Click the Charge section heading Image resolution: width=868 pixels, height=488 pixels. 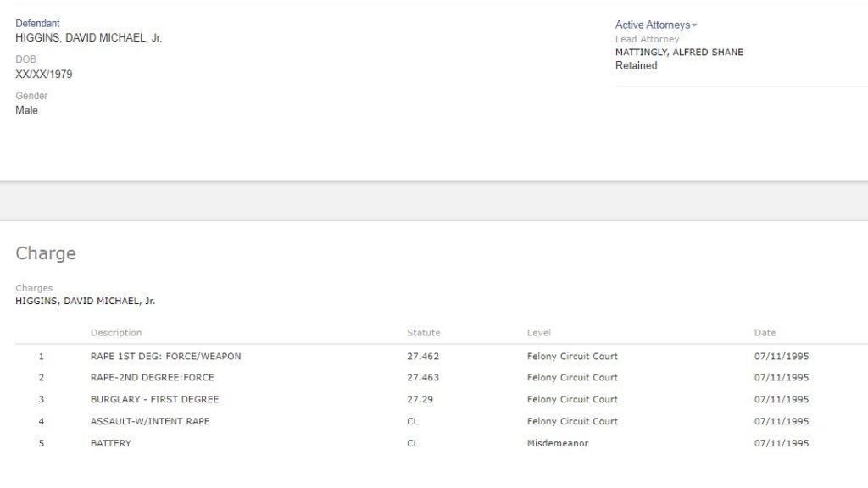tap(46, 252)
